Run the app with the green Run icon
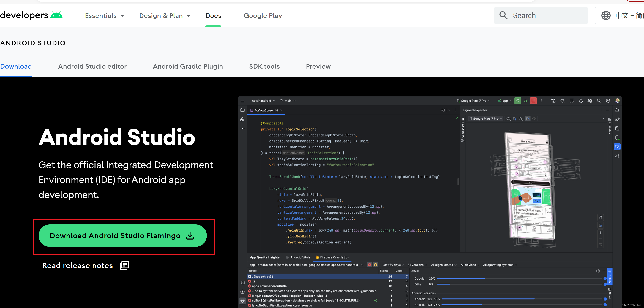 (x=518, y=101)
